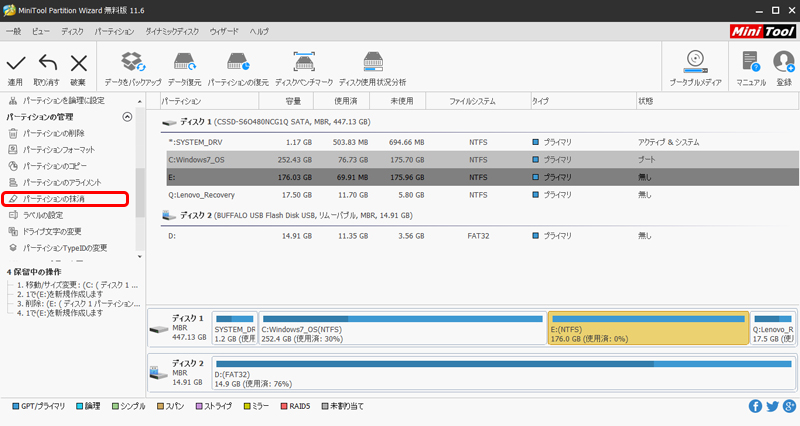
Task: Click the 登録 user icon
Action: click(x=784, y=62)
